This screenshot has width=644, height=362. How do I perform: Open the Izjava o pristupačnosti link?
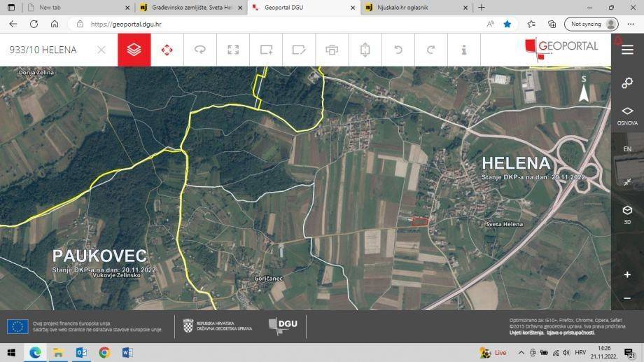tap(570, 333)
